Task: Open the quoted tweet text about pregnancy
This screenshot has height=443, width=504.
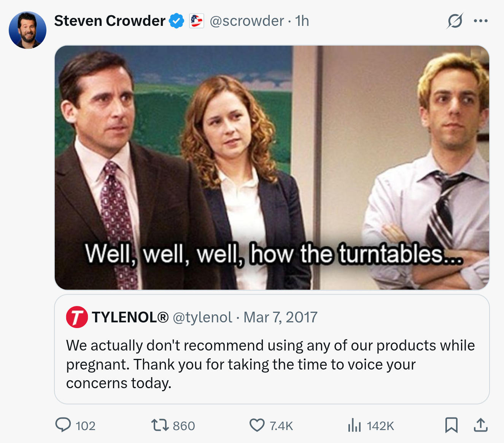Action: 270,364
